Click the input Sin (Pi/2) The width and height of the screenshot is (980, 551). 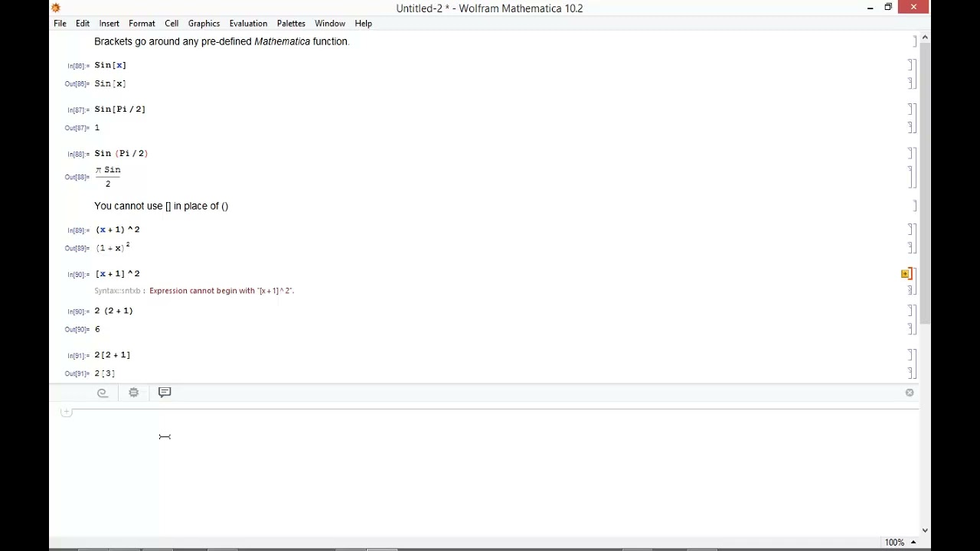121,154
